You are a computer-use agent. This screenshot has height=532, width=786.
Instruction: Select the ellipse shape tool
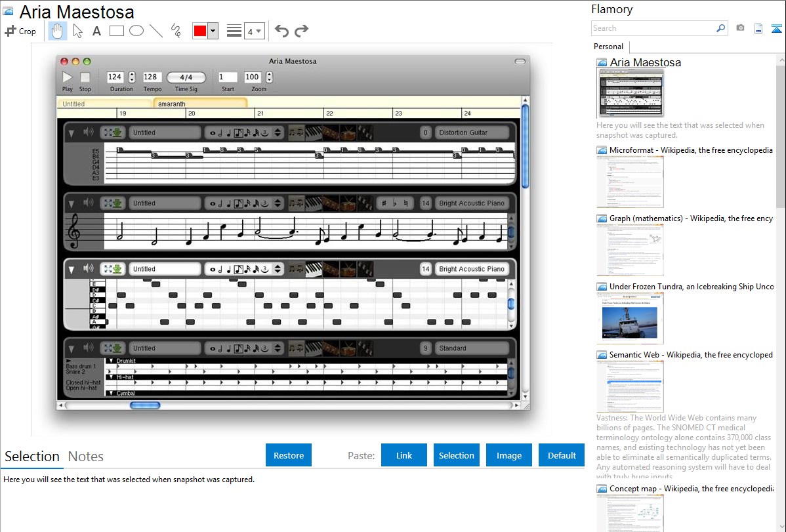tap(136, 31)
